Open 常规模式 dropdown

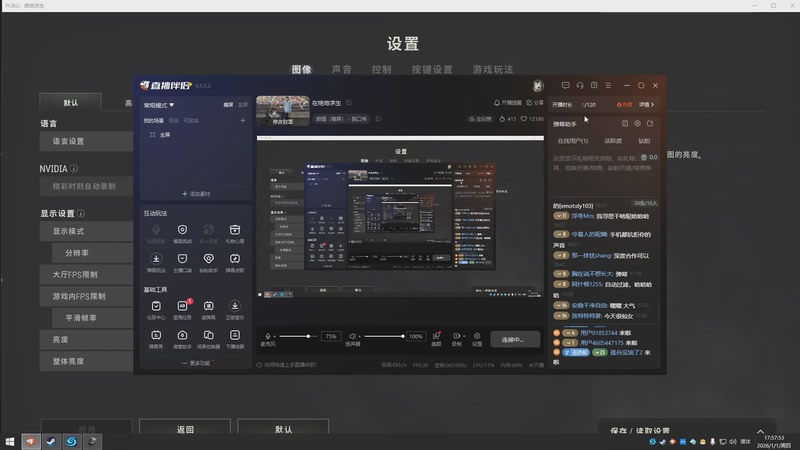point(159,105)
